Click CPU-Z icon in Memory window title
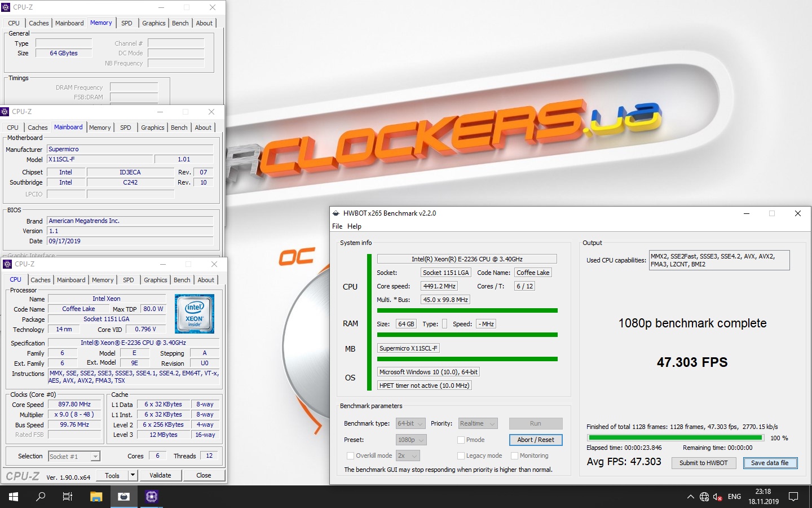This screenshot has width=812, height=508. click(6, 7)
